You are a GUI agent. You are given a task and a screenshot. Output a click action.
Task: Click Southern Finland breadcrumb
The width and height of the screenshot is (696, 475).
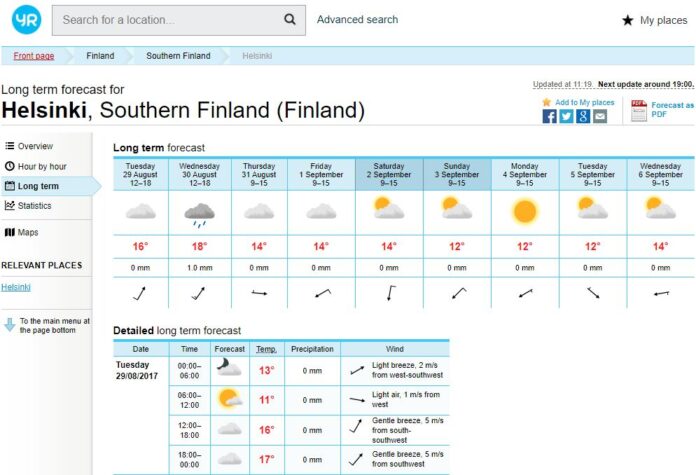tap(178, 56)
